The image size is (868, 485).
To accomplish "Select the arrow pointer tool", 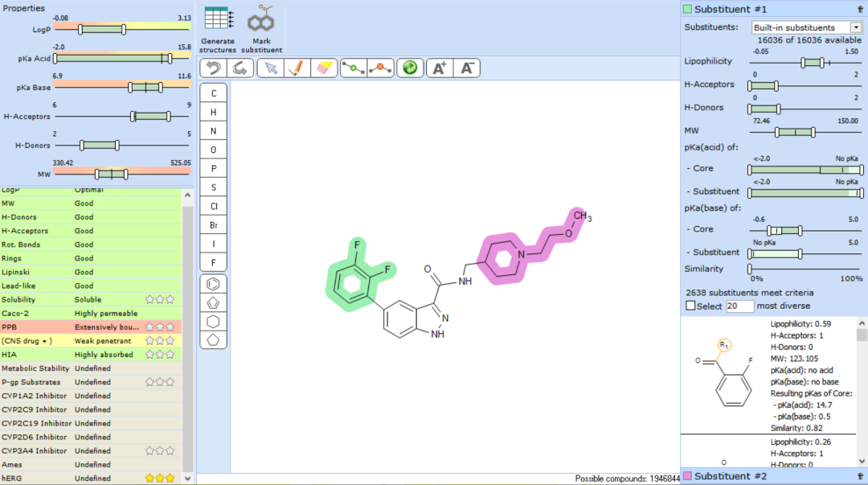I will point(271,68).
